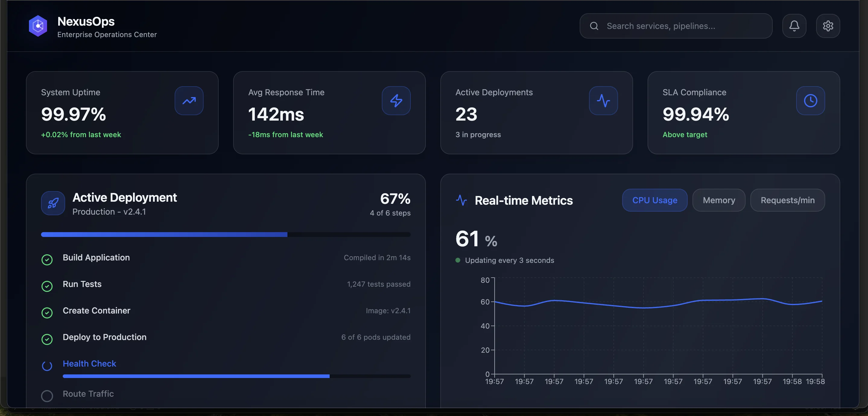Image resolution: width=868 pixels, height=416 pixels.
Task: Click the lightning icon on Avg Response Time
Action: [396, 101]
